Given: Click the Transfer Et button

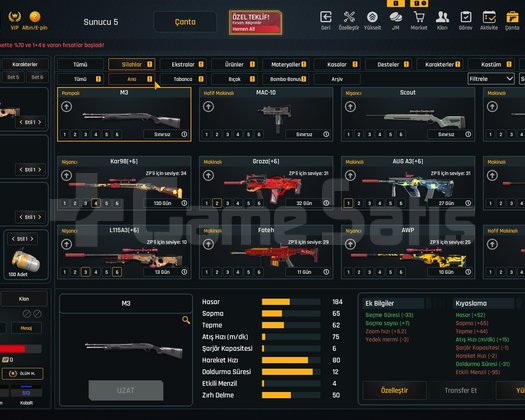Looking at the screenshot, I should click(460, 390).
